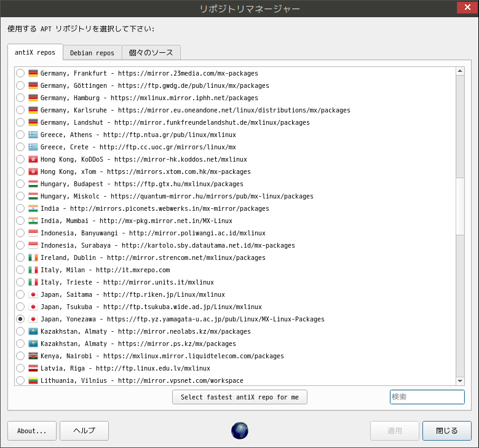Click the Hong Kong flag beside KoDDoS
The width and height of the screenshot is (479, 448).
pyautogui.click(x=33, y=159)
